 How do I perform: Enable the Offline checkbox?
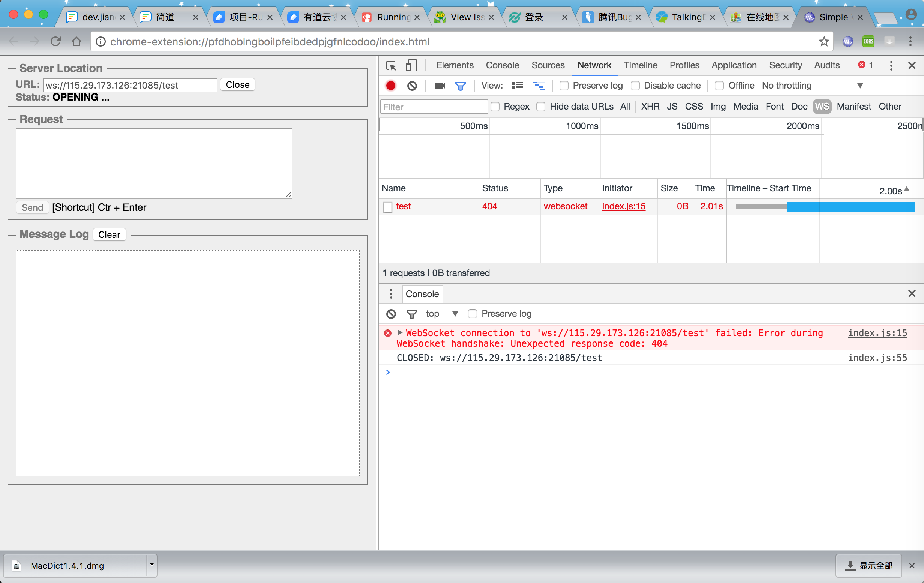(719, 86)
